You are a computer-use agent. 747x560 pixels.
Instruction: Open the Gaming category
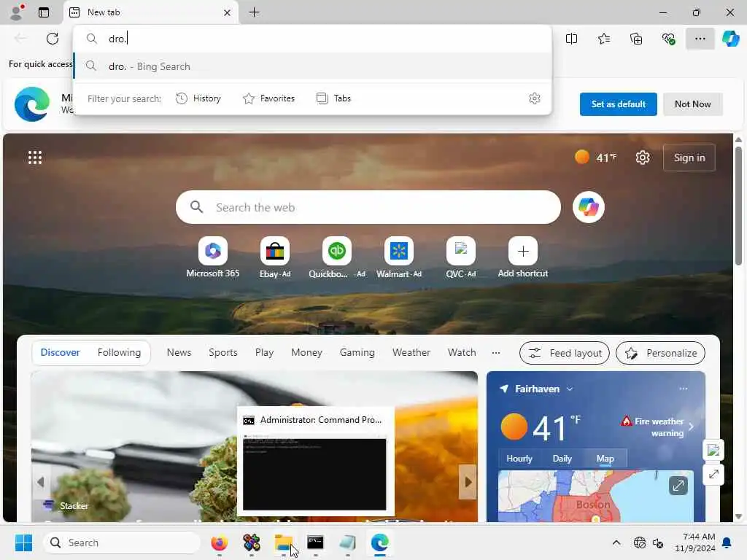357,352
